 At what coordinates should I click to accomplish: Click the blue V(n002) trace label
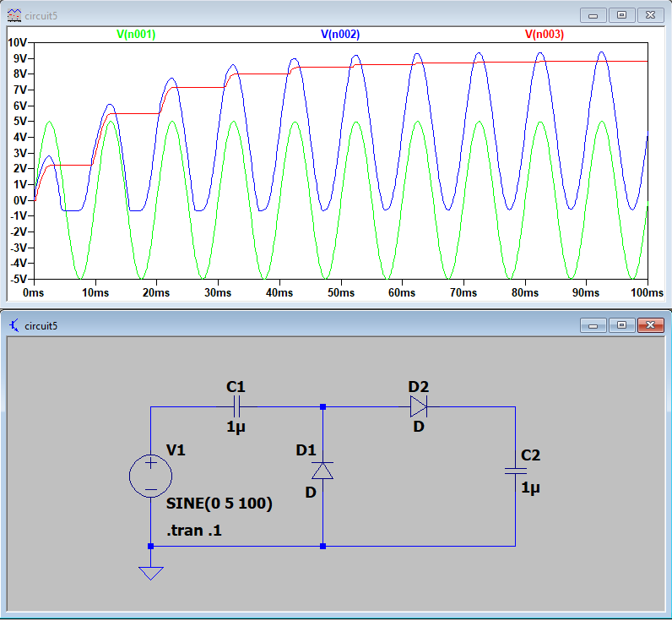click(340, 35)
